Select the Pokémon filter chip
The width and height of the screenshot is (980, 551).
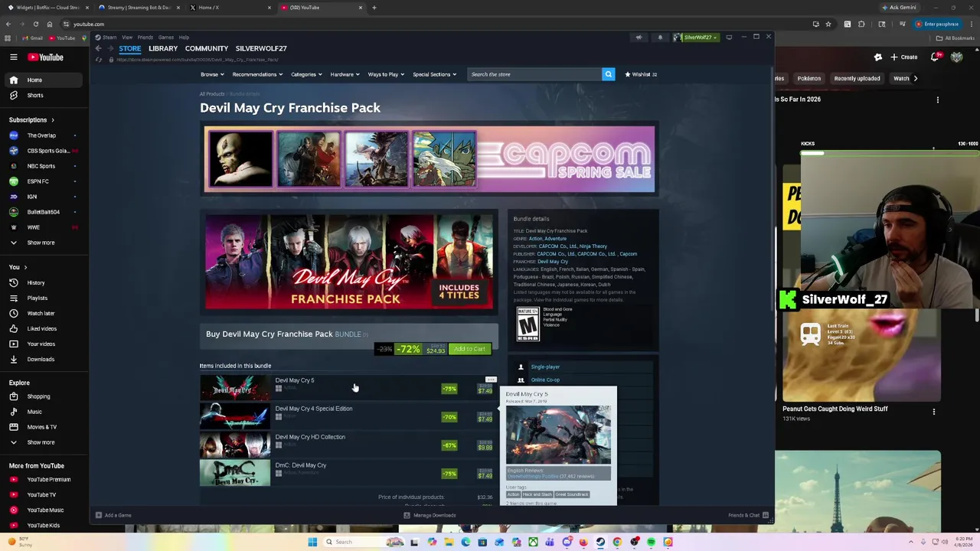click(808, 78)
